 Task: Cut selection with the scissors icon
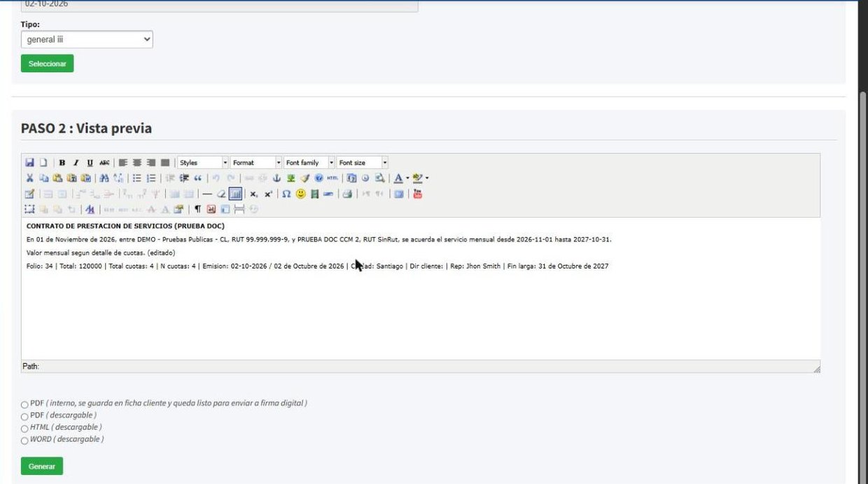click(x=29, y=178)
